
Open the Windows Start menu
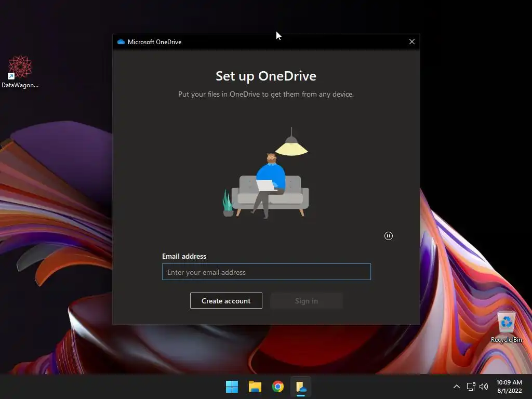coord(232,387)
